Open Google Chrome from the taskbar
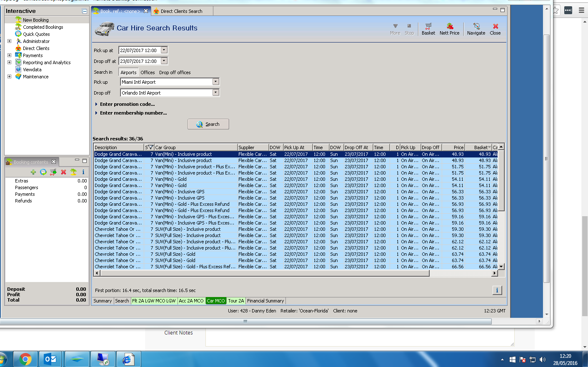The width and height of the screenshot is (588, 367). click(x=25, y=359)
